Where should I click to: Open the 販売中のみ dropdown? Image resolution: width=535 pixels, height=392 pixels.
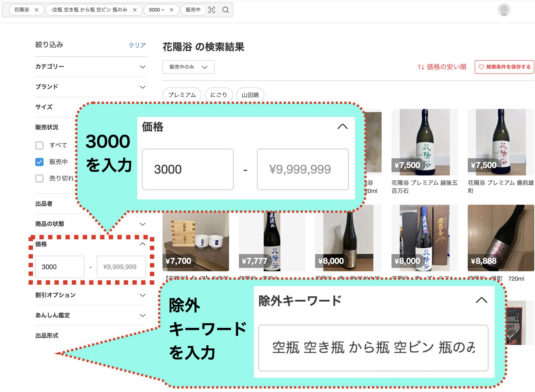188,67
